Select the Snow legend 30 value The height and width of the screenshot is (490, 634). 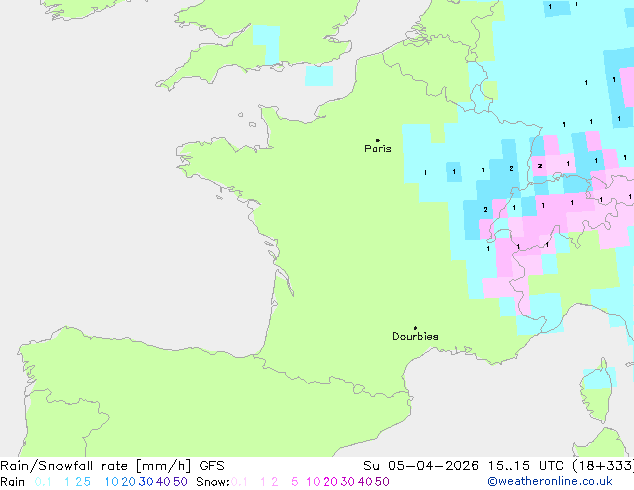tap(348, 482)
